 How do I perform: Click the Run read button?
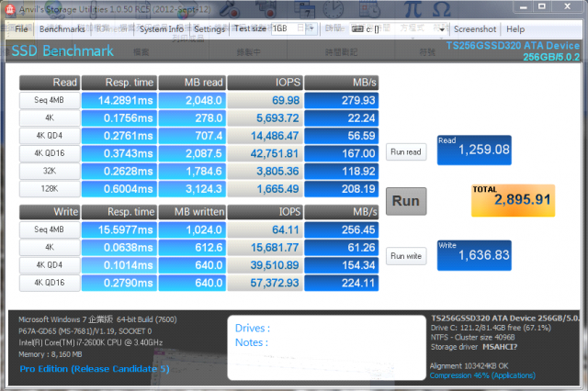point(406,152)
